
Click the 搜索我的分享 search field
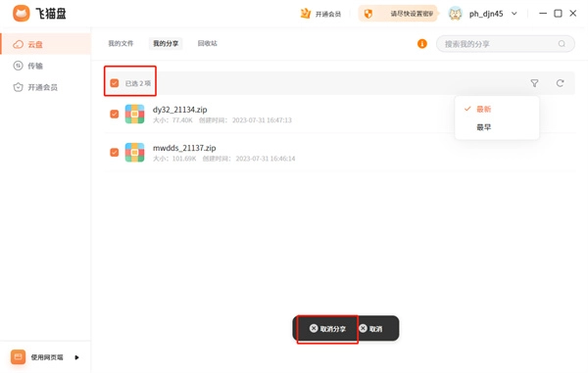[505, 44]
